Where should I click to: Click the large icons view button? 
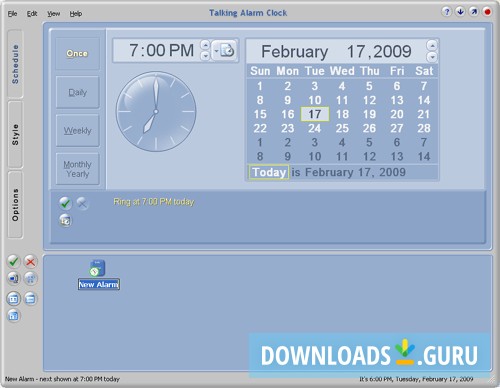point(14,299)
